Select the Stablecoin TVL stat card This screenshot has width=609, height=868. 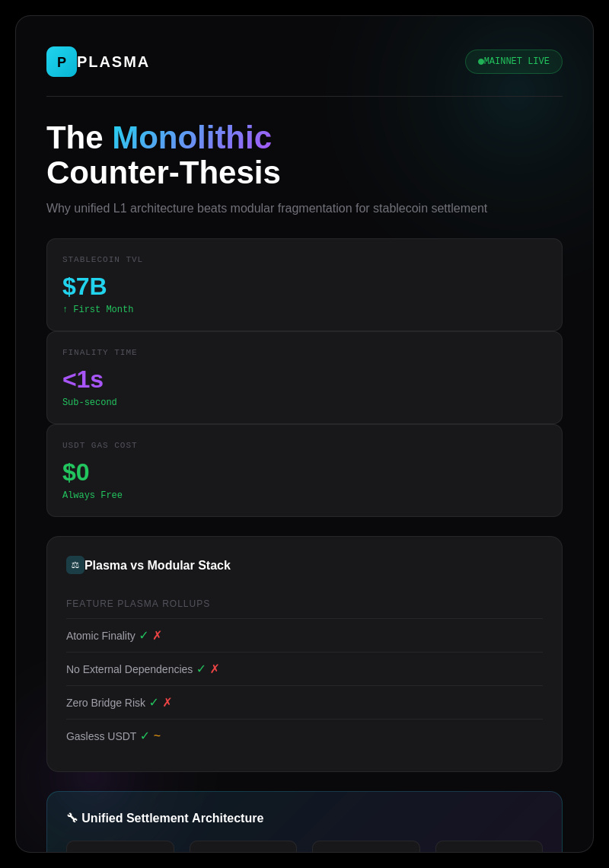(304, 285)
